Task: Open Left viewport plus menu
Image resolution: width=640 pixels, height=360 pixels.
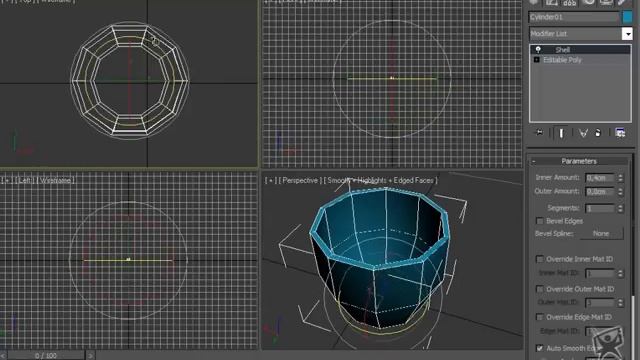Action: click(x=7, y=180)
